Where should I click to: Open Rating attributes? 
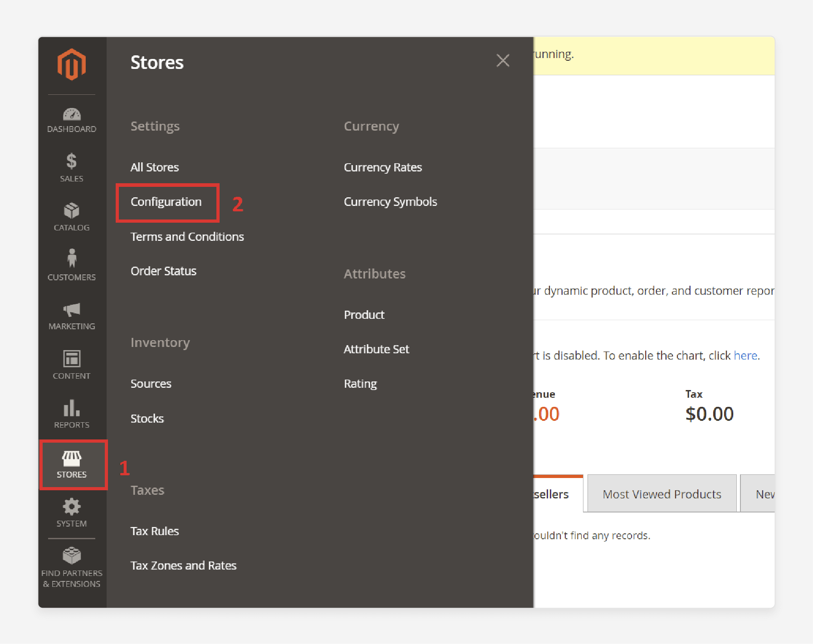[x=361, y=384]
